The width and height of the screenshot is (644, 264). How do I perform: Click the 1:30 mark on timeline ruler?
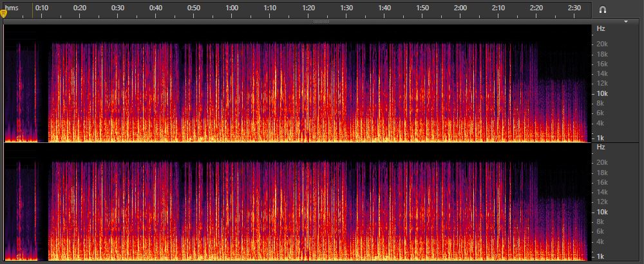[346, 8]
